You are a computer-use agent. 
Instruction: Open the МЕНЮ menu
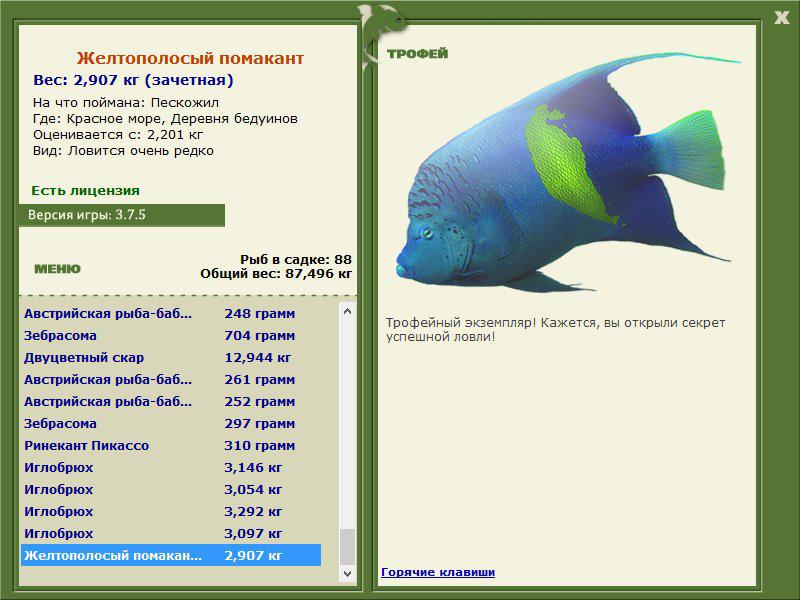[x=57, y=269]
